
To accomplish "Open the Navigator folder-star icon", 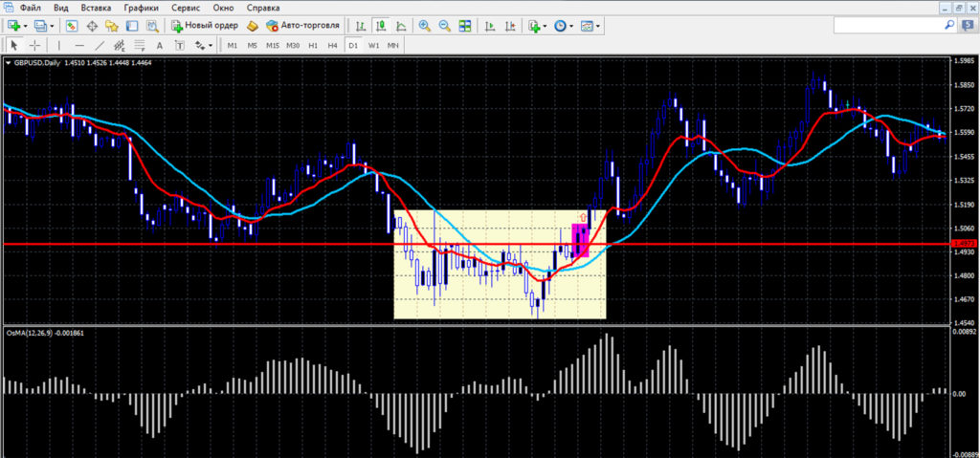I will [x=112, y=26].
